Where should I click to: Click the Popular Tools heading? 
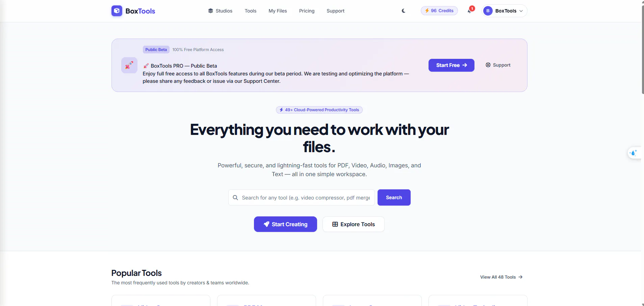pos(136,273)
